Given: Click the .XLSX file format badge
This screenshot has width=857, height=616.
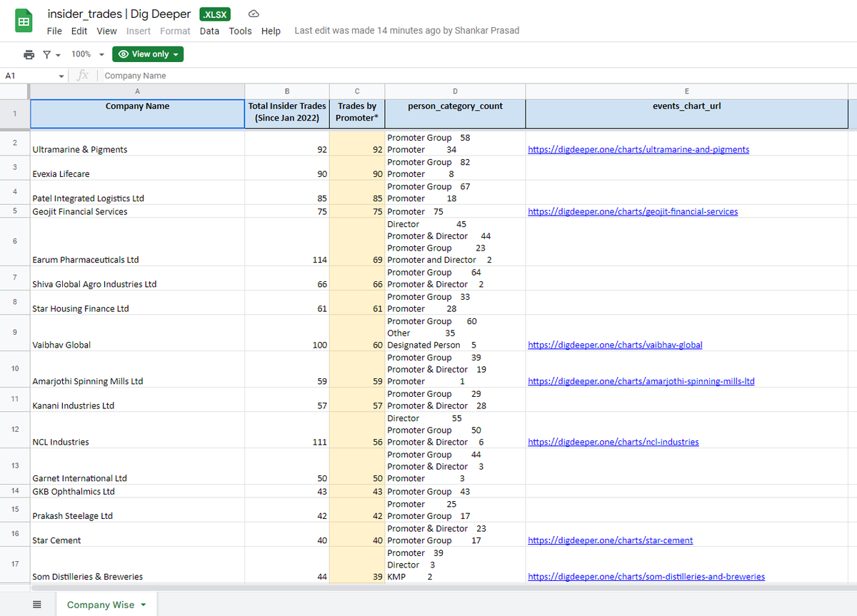Looking at the screenshot, I should coord(214,14).
